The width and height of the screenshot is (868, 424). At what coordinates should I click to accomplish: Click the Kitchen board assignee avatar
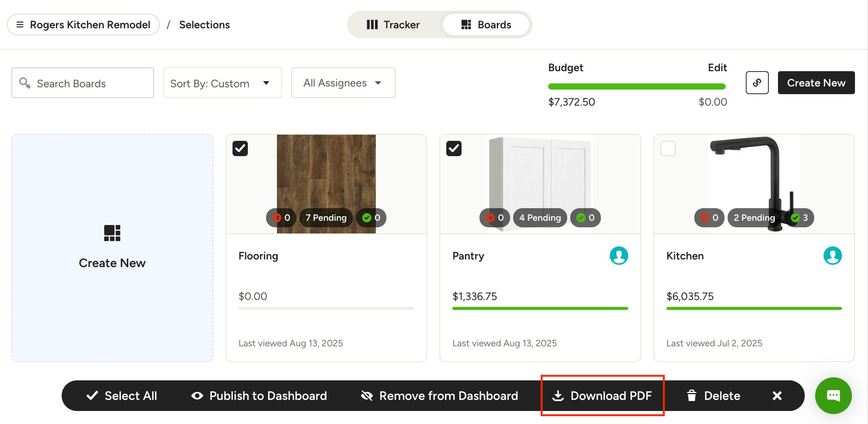click(832, 256)
